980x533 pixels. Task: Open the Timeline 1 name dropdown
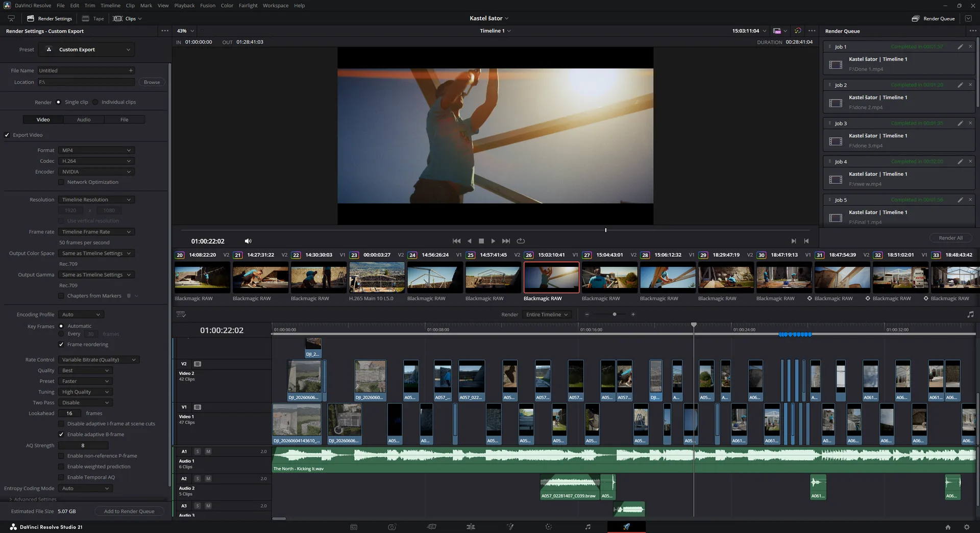click(495, 31)
